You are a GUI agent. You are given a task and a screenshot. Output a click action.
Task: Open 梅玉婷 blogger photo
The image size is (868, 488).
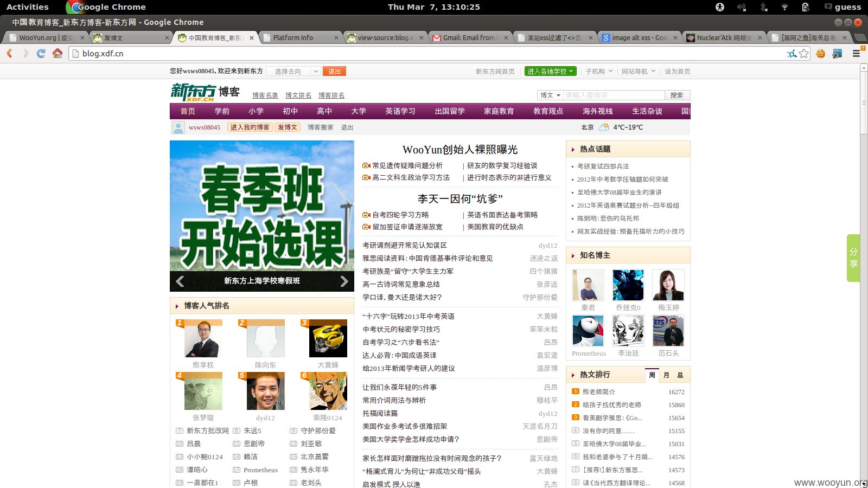click(668, 285)
